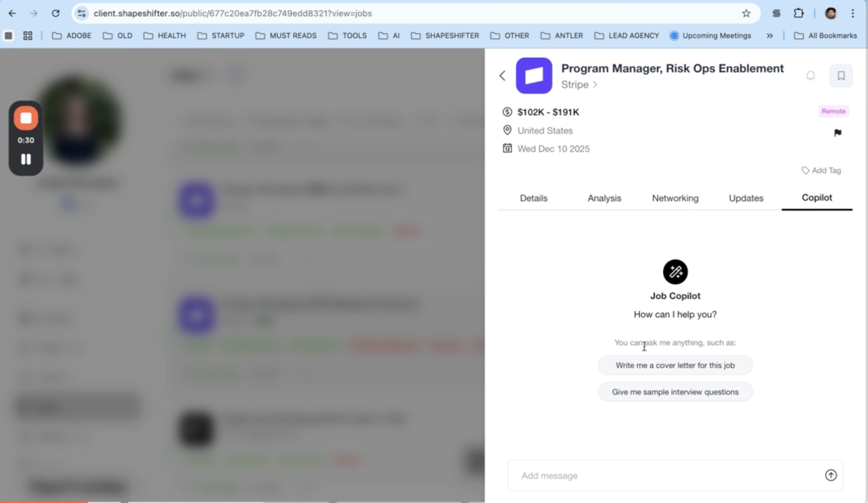Send message with the up arrow button
The width and height of the screenshot is (868, 503).
[831, 475]
